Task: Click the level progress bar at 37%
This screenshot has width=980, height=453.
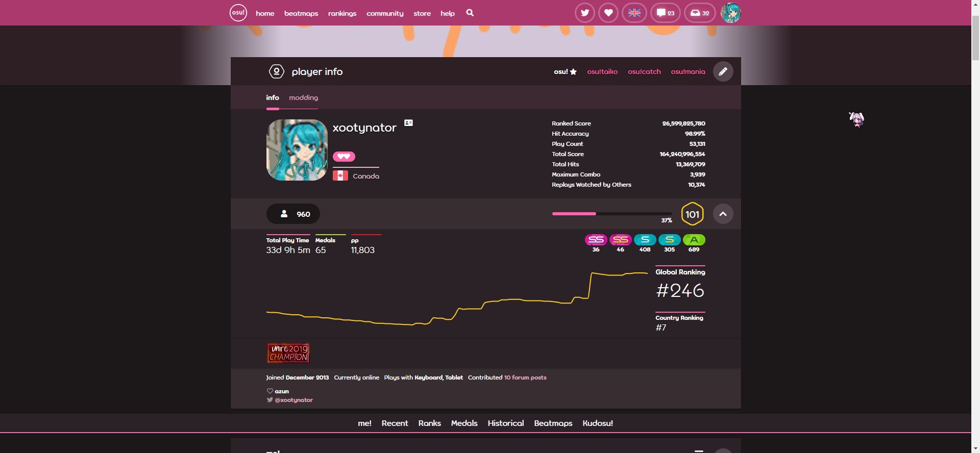Action: 612,214
